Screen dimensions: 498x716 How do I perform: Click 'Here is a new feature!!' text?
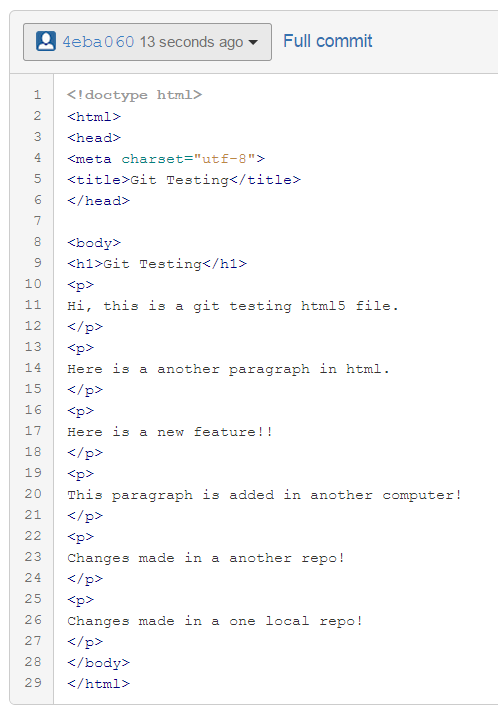click(x=170, y=432)
